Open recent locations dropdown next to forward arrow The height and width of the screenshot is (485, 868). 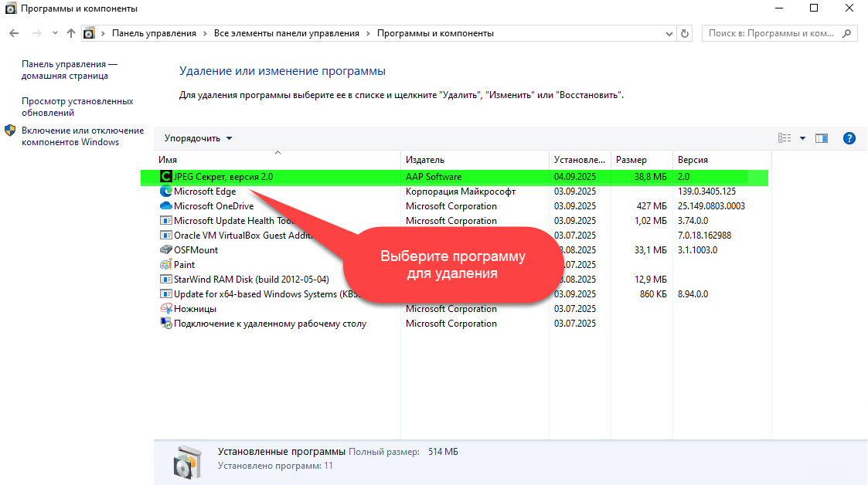click(x=55, y=33)
